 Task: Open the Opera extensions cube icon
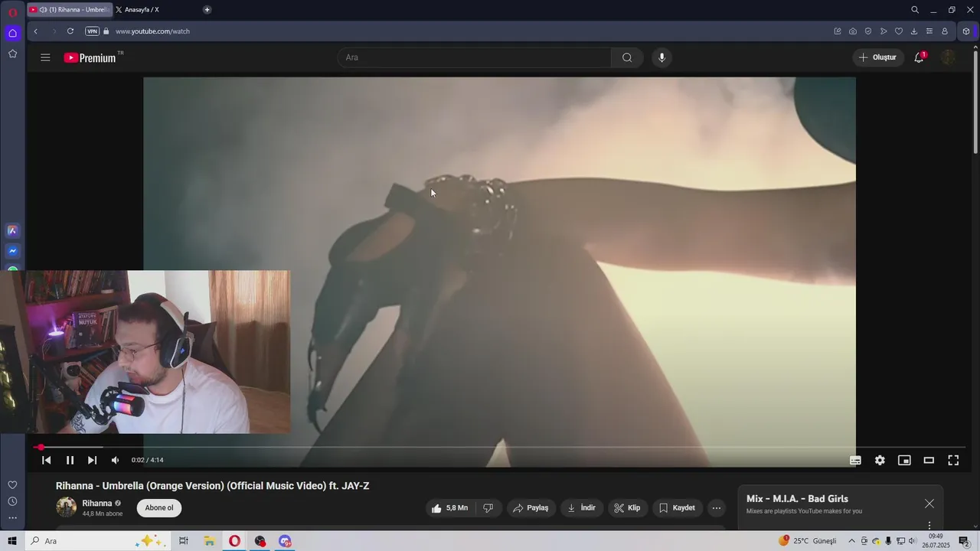pyautogui.click(x=966, y=31)
